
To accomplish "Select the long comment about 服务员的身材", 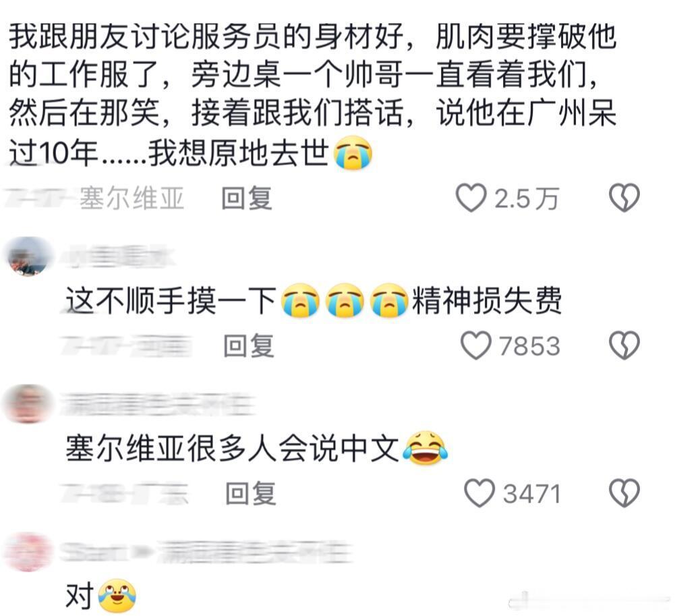I will tap(313, 94).
